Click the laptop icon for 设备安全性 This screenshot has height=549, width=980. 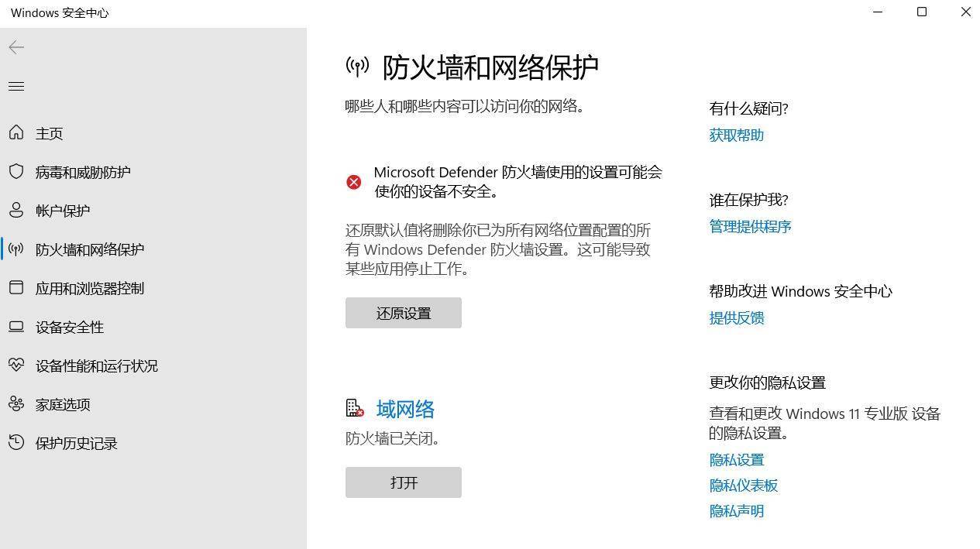click(x=16, y=326)
